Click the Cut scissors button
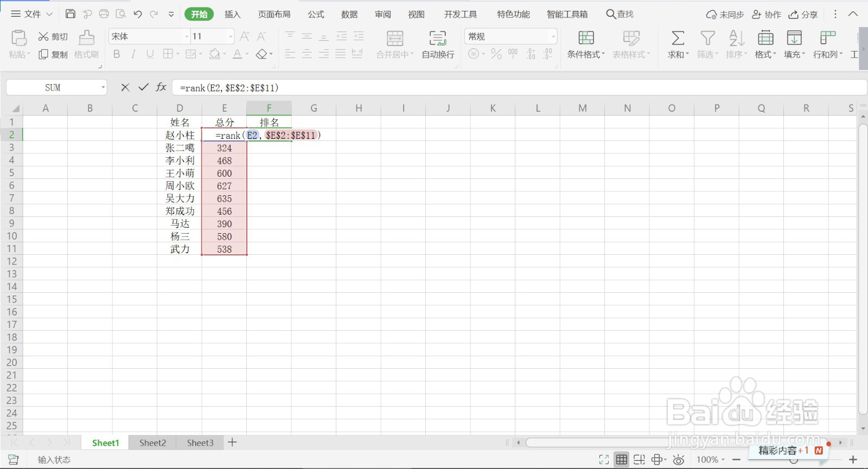 (x=53, y=36)
